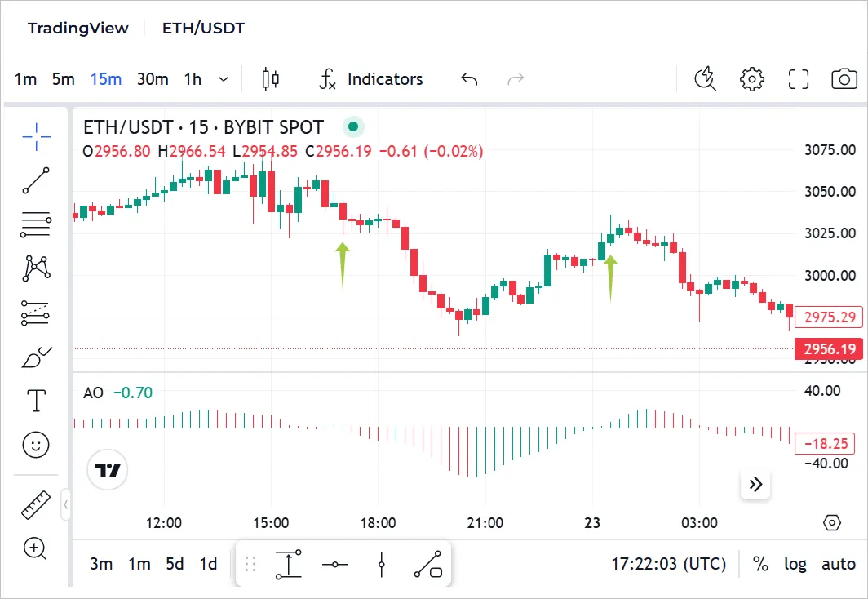
Task: Toggle log scale mode
Action: click(x=795, y=564)
